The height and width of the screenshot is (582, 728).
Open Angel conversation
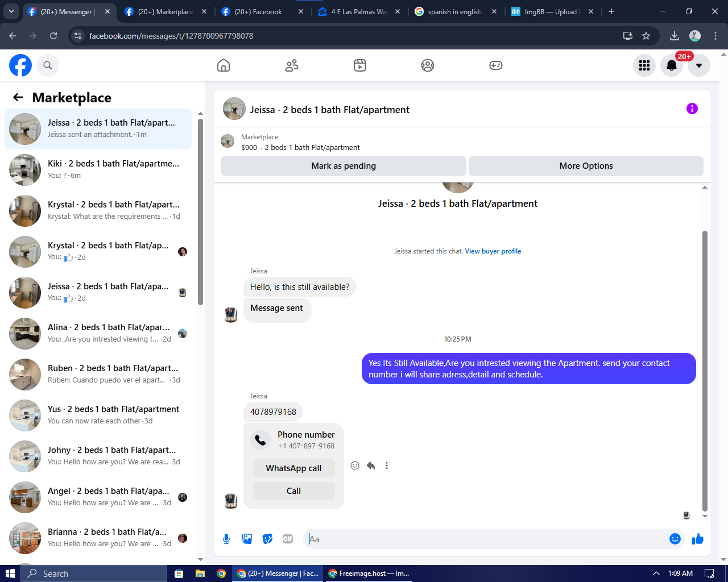tap(98, 497)
